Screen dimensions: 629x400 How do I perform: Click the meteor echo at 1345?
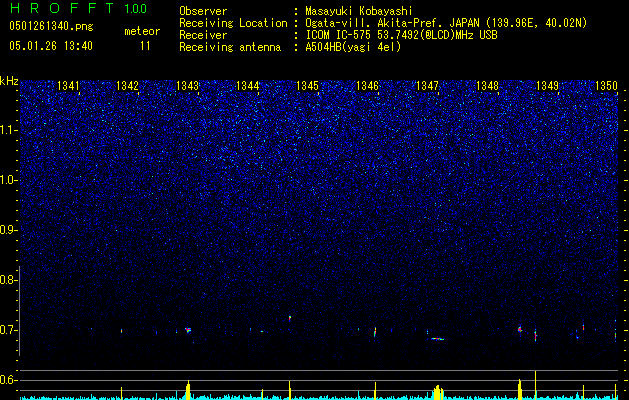290,319
